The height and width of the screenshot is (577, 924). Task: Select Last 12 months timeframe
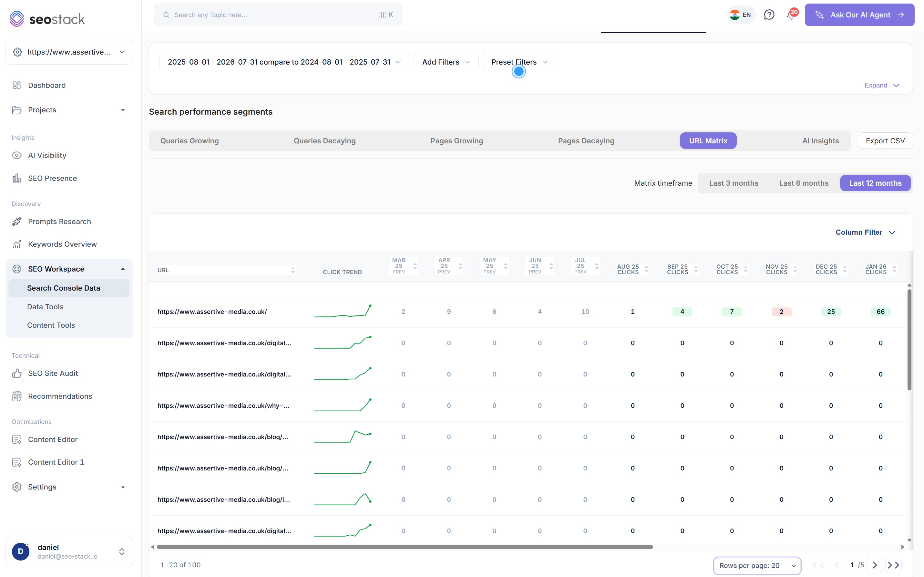coord(875,183)
